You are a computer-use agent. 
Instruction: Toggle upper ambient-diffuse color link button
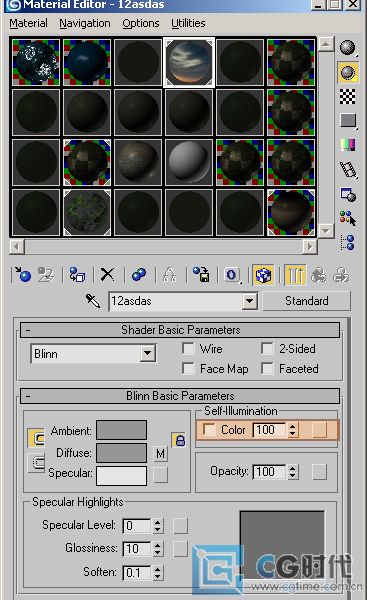click(x=36, y=437)
